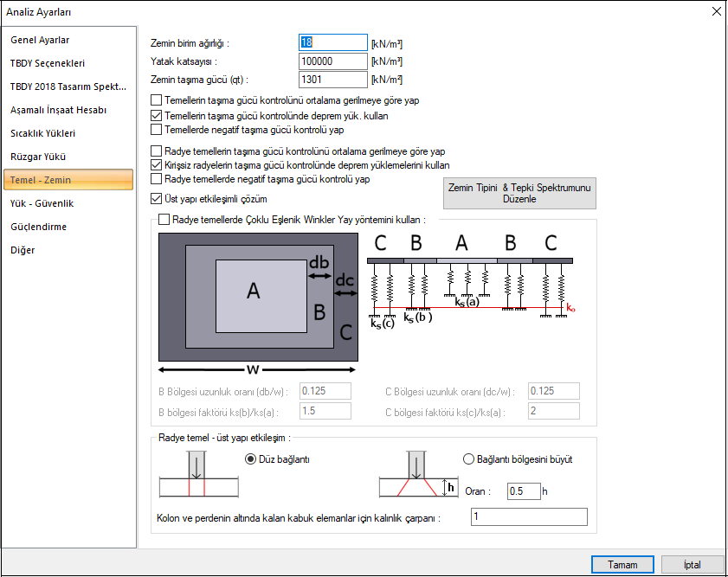Disable Üst yapı etkileşimli çözüm checkbox
The width and height of the screenshot is (728, 577).
pyautogui.click(x=157, y=199)
